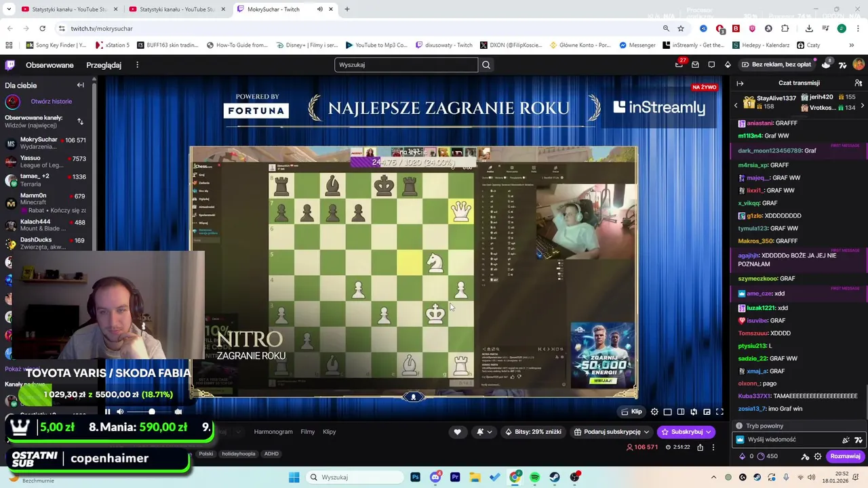Click Bez reklam, bez opłat button

pyautogui.click(x=776, y=65)
